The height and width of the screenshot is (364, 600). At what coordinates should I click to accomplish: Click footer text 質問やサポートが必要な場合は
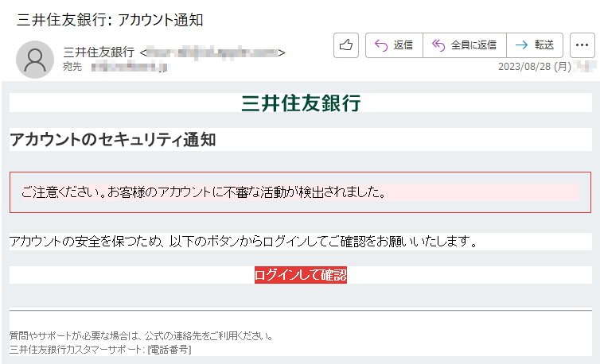141,336
